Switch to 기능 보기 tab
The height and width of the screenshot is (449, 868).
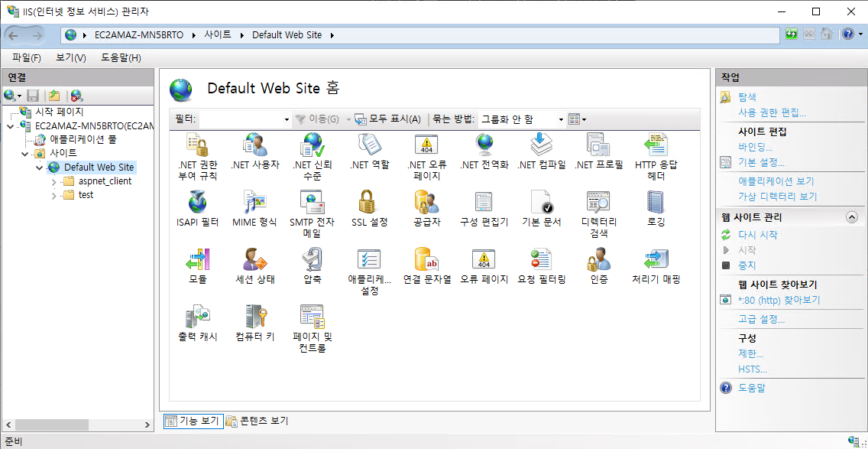[194, 421]
